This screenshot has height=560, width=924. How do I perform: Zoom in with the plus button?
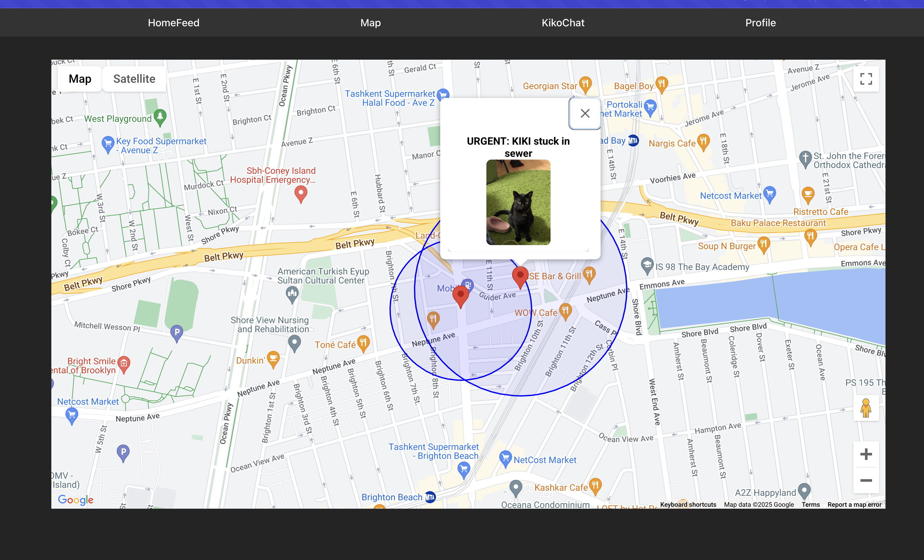866,454
